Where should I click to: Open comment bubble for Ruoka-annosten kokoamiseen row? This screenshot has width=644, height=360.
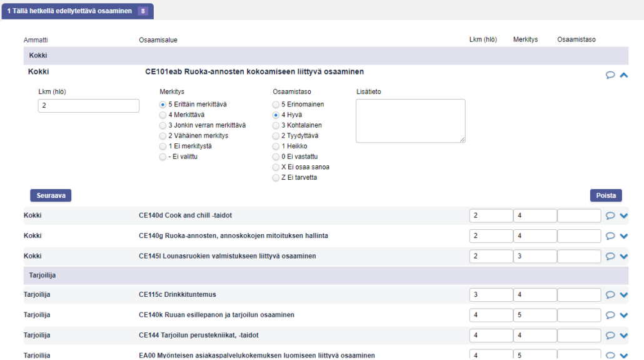pos(610,75)
